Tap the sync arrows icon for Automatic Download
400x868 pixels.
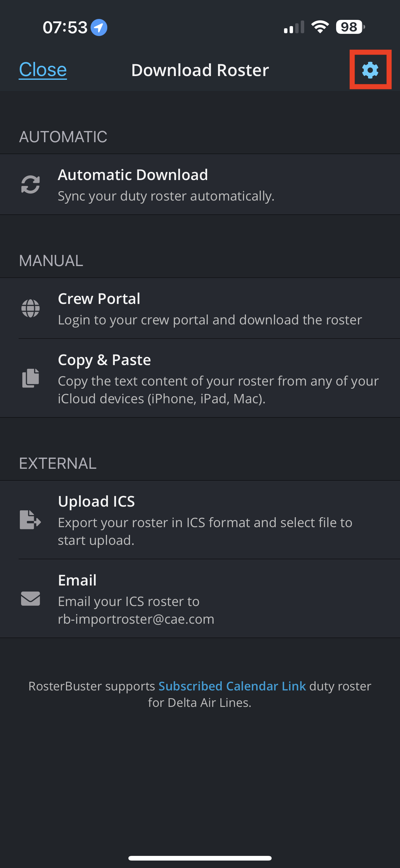30,185
